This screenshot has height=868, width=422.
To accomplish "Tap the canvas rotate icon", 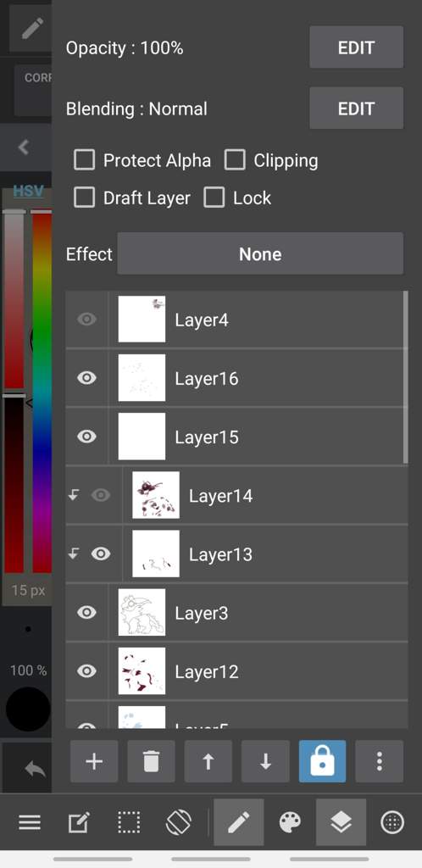I will point(179,822).
